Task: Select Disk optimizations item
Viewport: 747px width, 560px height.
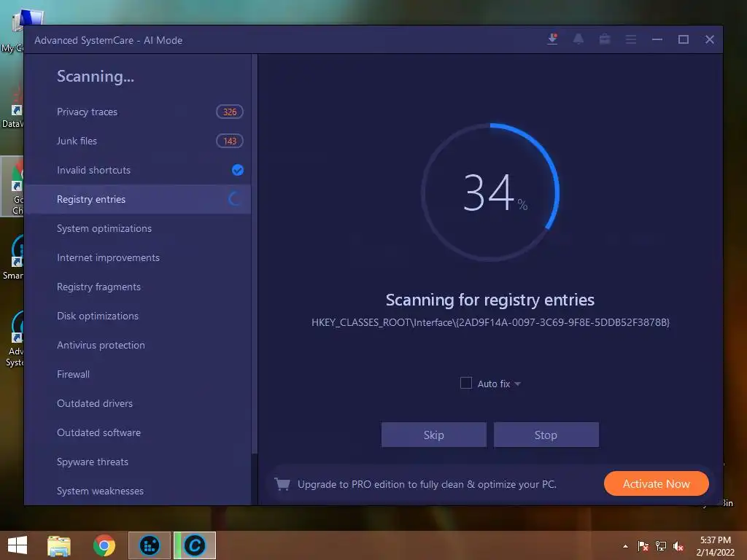Action: coord(137,316)
